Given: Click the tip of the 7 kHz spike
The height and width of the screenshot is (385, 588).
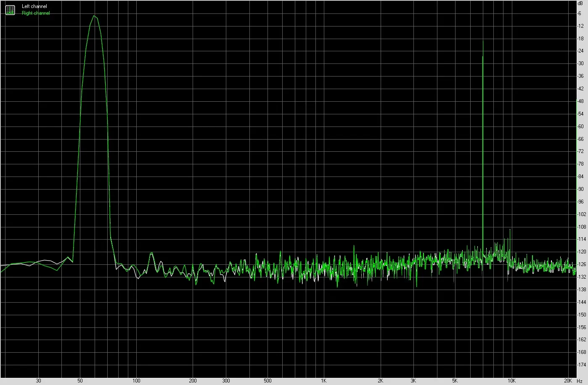Looking at the screenshot, I should tap(483, 41).
